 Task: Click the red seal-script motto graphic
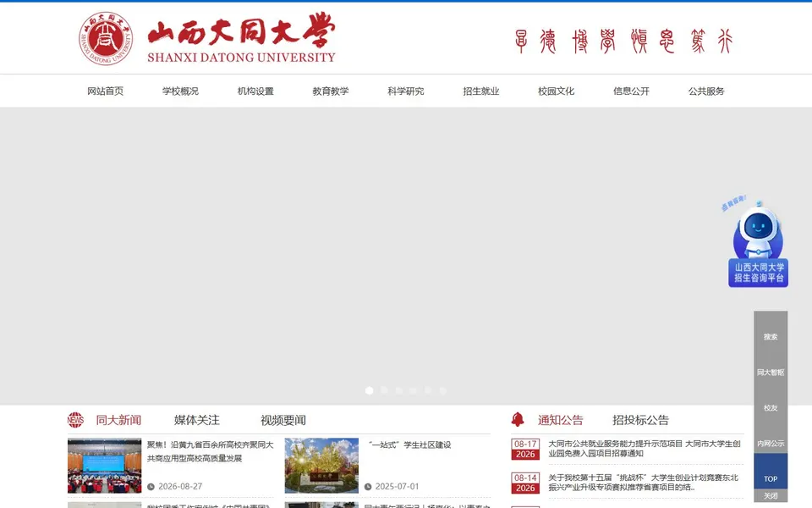[x=623, y=41]
